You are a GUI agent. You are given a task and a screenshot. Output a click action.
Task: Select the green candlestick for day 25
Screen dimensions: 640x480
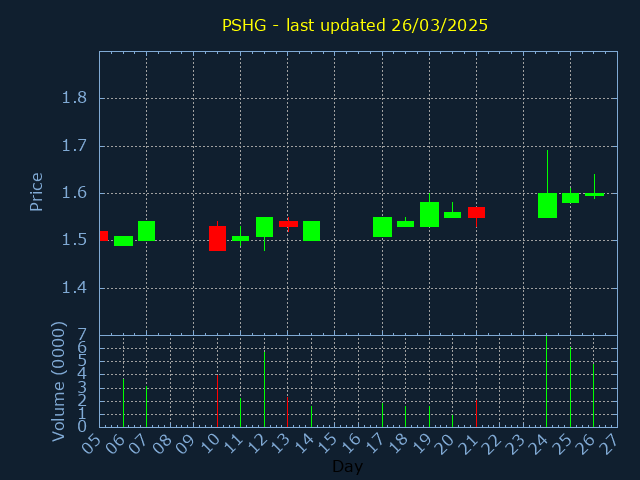(x=570, y=198)
